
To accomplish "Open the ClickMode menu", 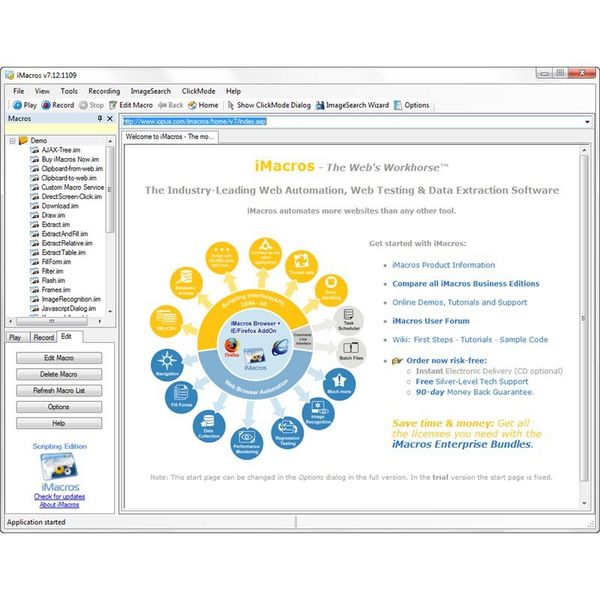I will point(198,91).
